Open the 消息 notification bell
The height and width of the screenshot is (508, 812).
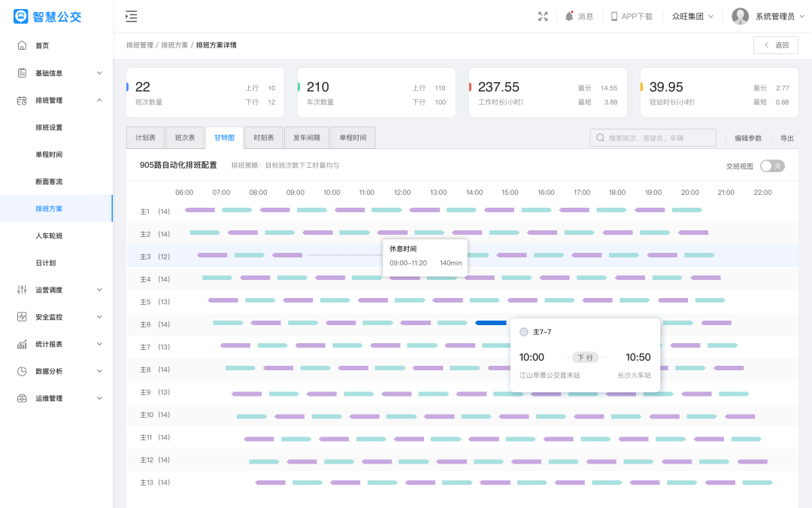[x=569, y=17]
